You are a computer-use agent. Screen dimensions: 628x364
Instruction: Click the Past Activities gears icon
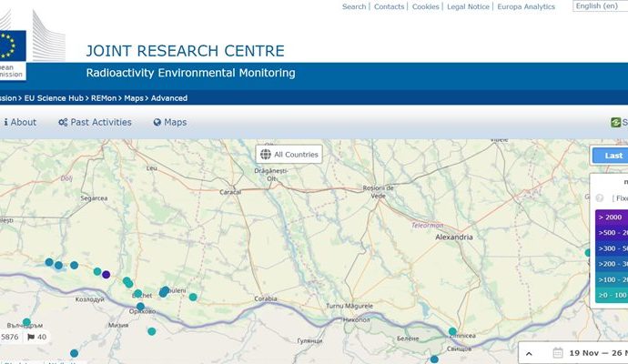[x=63, y=123]
